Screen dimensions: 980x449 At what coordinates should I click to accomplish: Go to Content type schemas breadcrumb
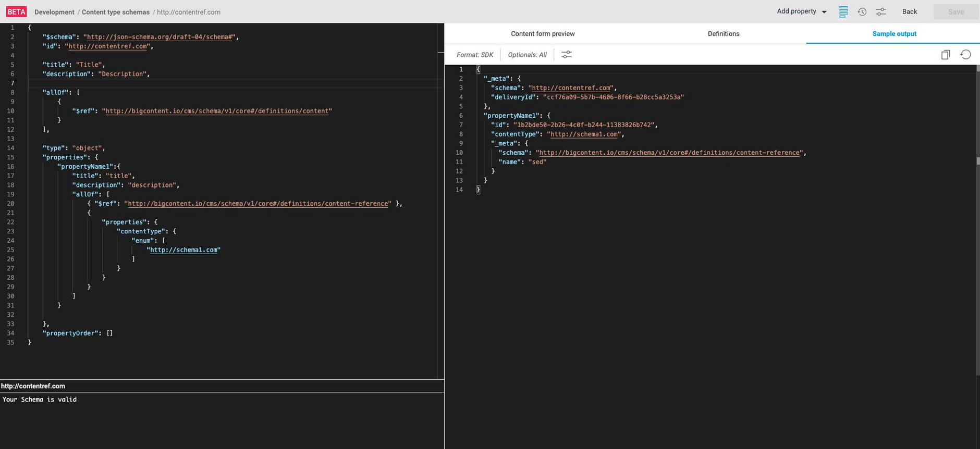click(x=115, y=12)
